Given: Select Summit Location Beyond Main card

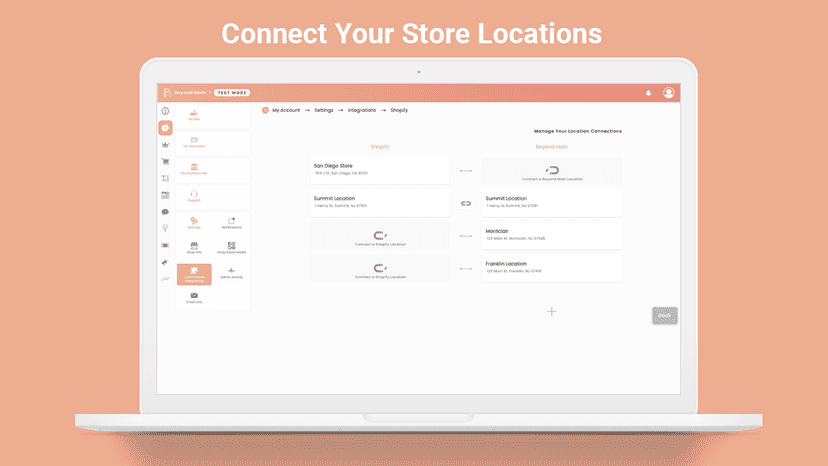Looking at the screenshot, I should coord(552,203).
